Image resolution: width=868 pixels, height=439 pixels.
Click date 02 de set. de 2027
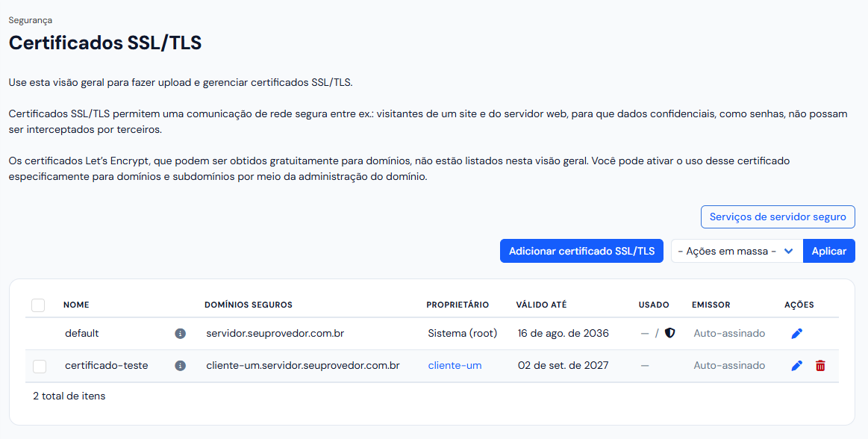[x=563, y=365]
